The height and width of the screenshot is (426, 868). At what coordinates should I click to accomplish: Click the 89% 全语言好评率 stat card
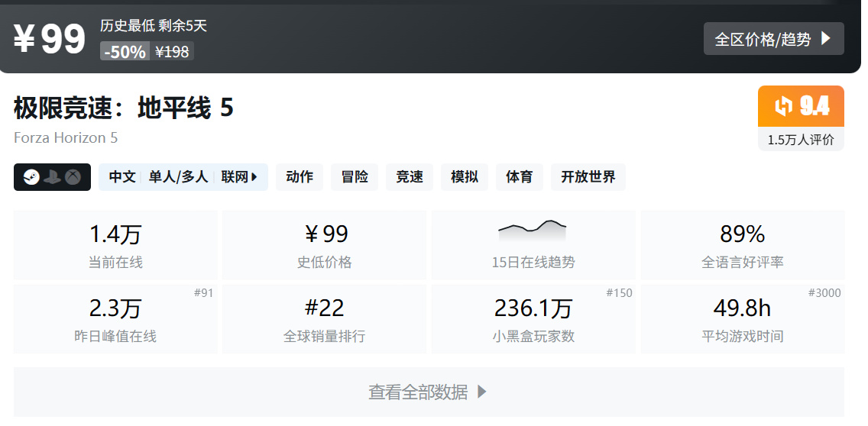point(743,244)
